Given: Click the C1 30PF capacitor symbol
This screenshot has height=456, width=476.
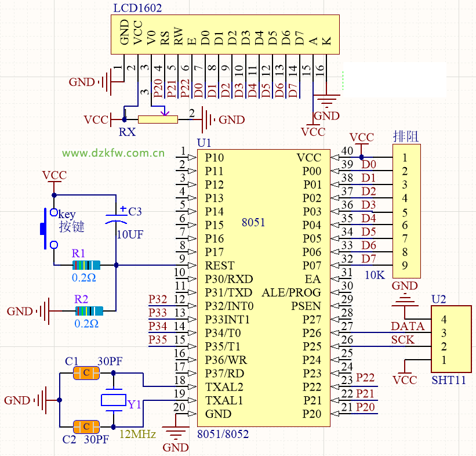Looking at the screenshot, I should pos(86,373).
